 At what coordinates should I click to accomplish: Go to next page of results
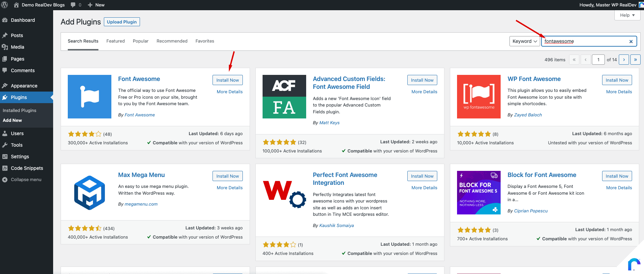click(624, 60)
